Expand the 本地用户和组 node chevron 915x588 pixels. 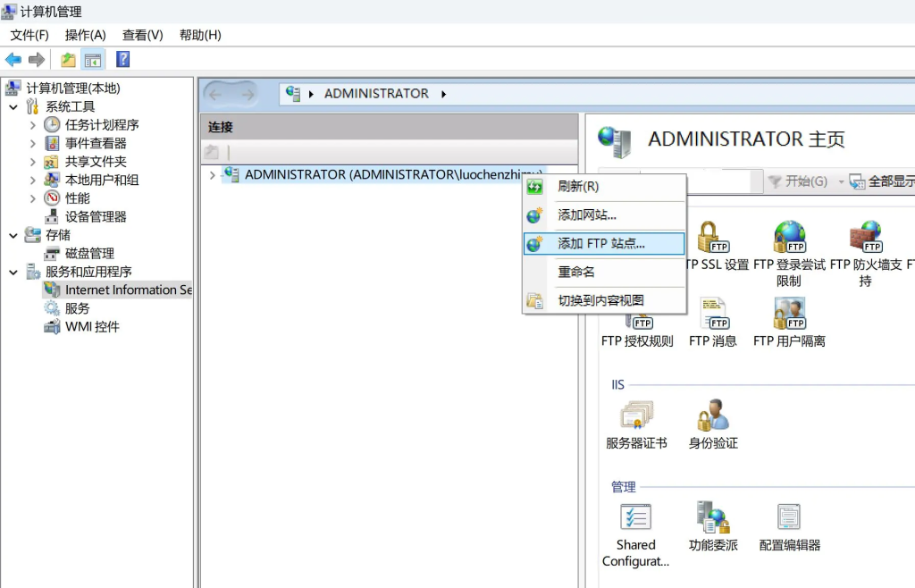pos(33,181)
